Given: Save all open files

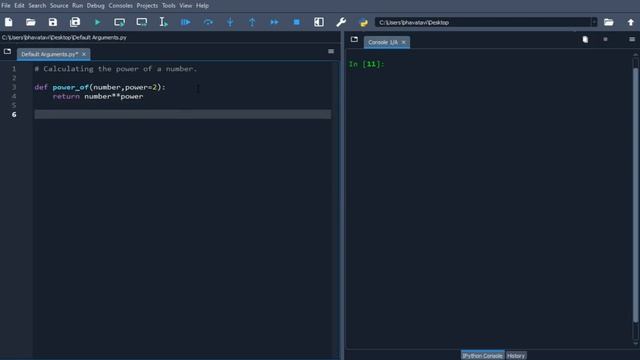Looking at the screenshot, I should tap(75, 22).
